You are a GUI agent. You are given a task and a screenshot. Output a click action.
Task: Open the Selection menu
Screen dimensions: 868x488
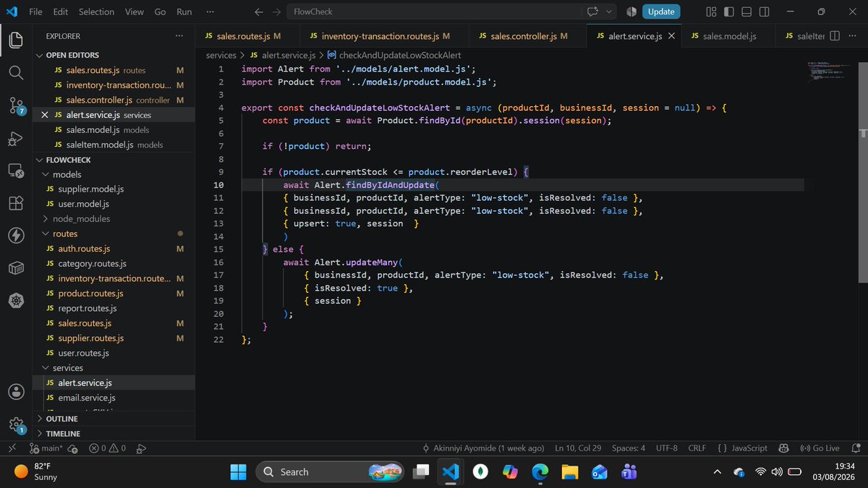pos(96,12)
